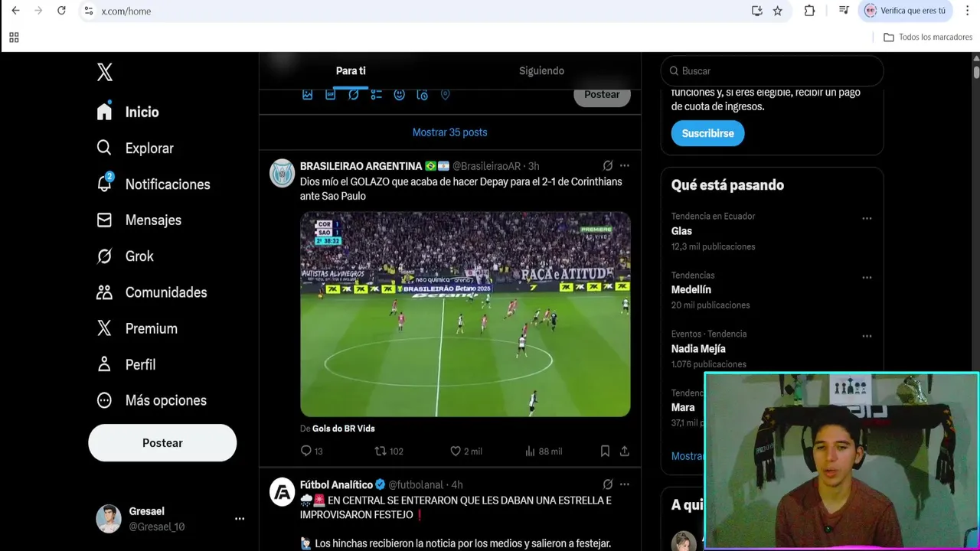Click Grok icon on the BRASILEIRAO post
The height and width of the screenshot is (551, 980).
tap(608, 165)
